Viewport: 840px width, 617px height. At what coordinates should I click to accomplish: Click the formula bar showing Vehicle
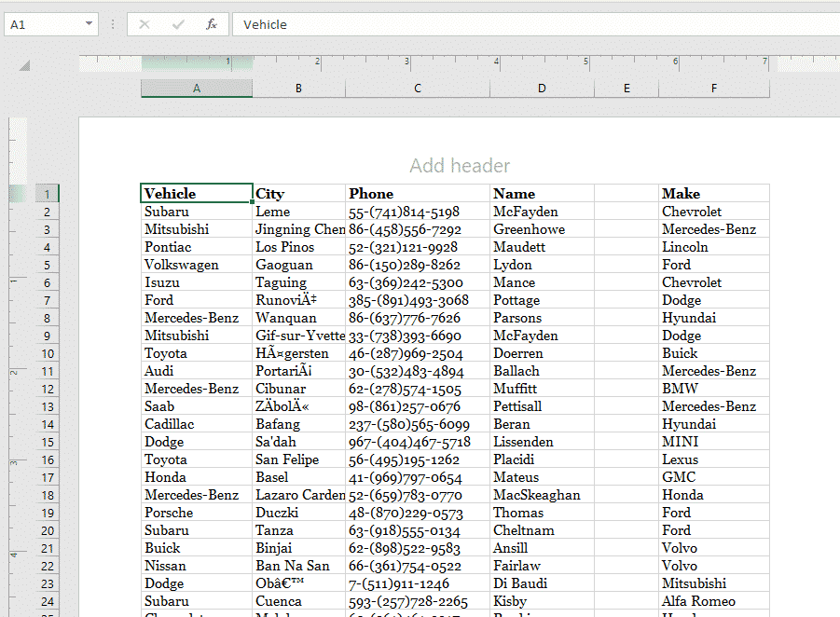(x=536, y=24)
